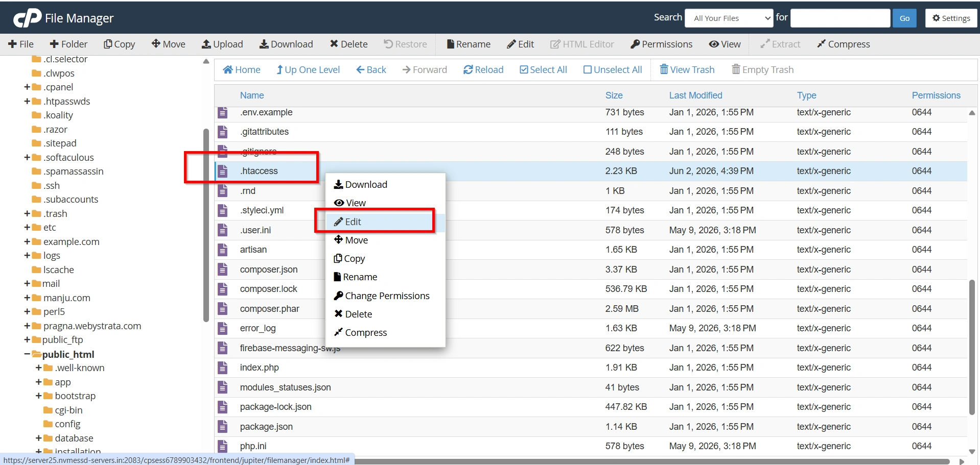Click the file icon beside composer.json

222,270
